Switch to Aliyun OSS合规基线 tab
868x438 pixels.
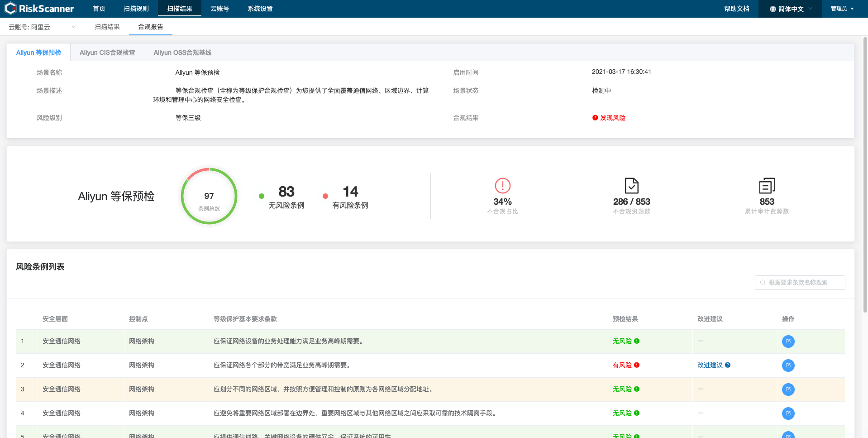182,53
